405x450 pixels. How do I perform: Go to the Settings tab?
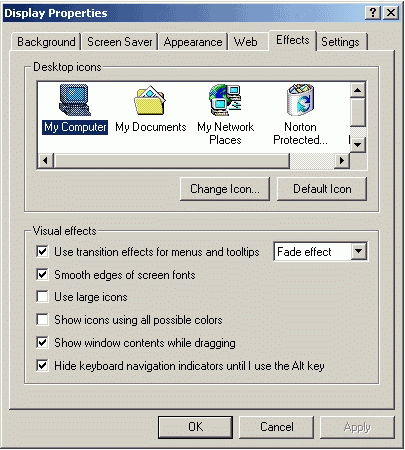(340, 42)
